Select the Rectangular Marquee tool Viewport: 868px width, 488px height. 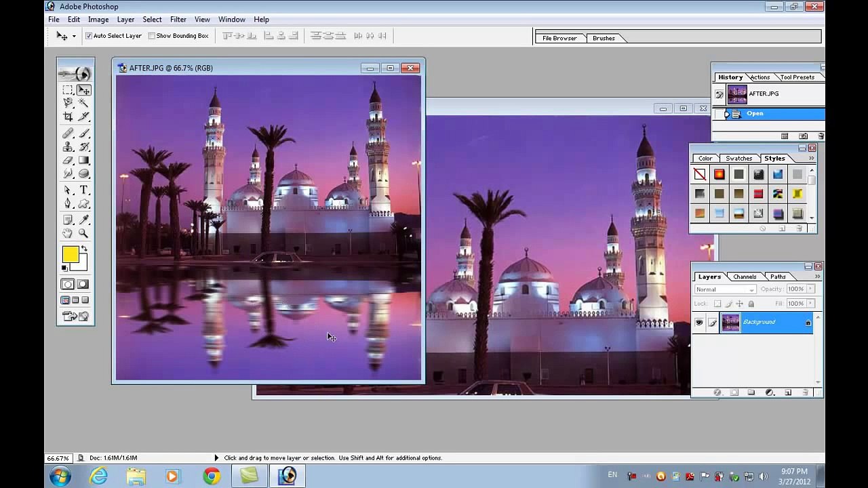pyautogui.click(x=68, y=89)
